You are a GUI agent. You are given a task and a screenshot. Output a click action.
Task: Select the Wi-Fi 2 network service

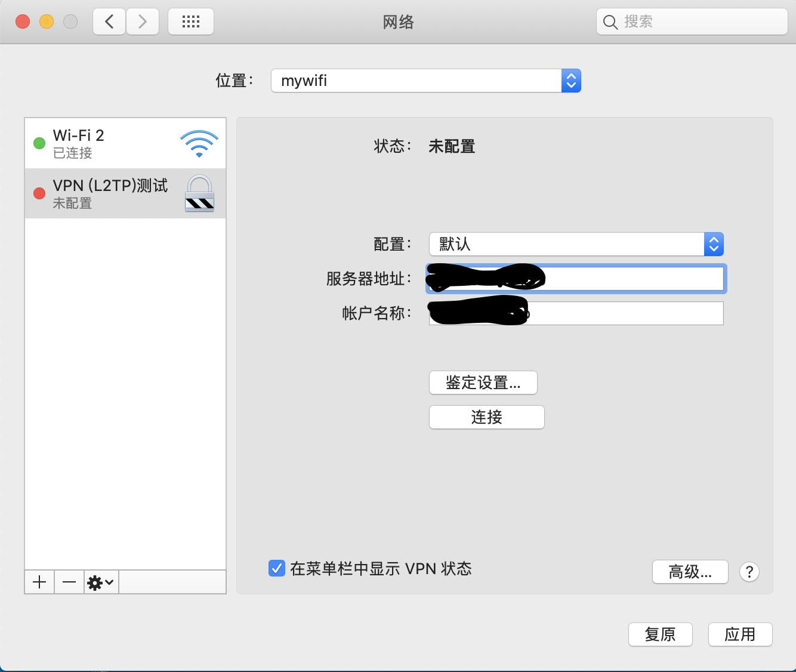(125, 143)
